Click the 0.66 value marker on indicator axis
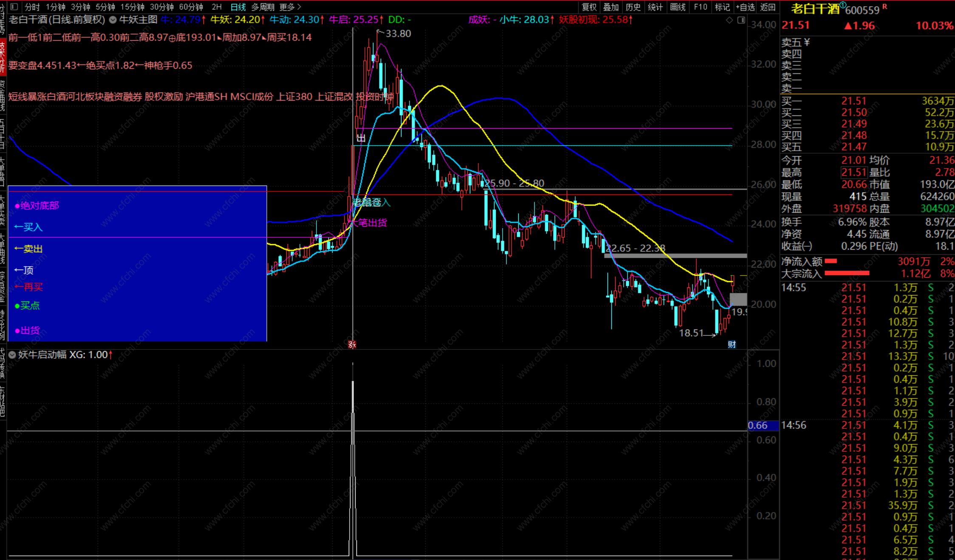Screen dimensions: 955x560 758,425
